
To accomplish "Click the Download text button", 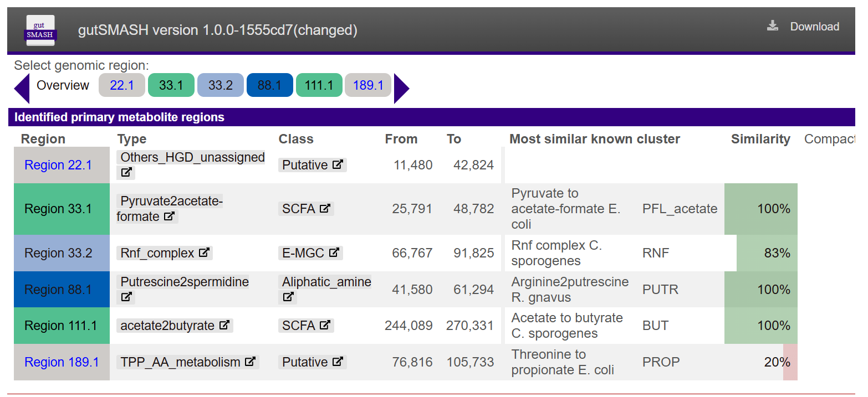I will [814, 27].
